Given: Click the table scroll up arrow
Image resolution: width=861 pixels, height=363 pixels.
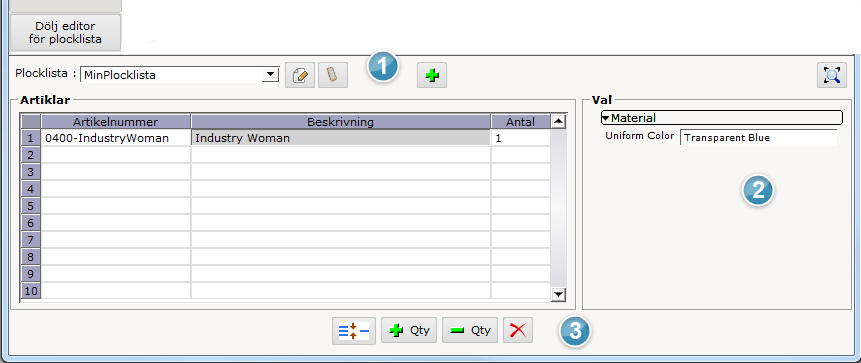Looking at the screenshot, I should coord(558,121).
